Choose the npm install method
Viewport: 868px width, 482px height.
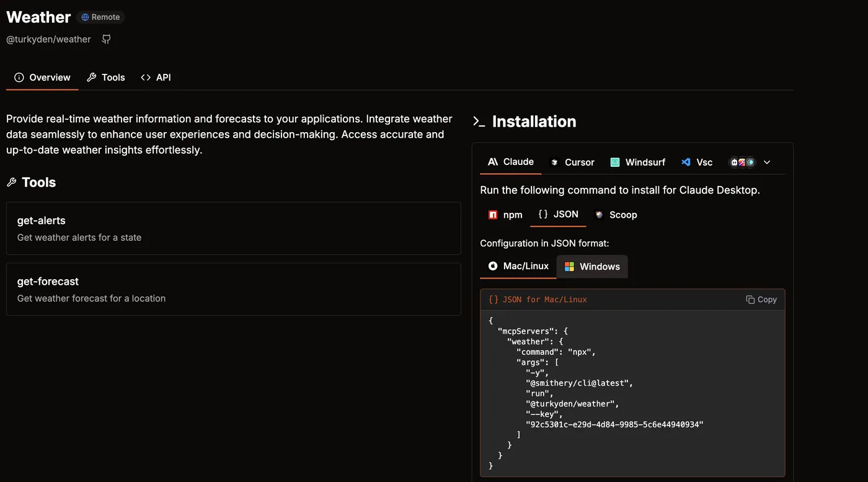click(505, 215)
